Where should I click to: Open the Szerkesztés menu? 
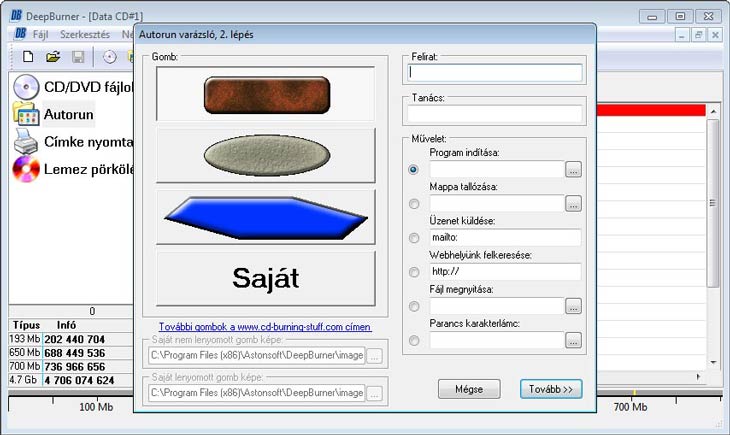tap(85, 34)
